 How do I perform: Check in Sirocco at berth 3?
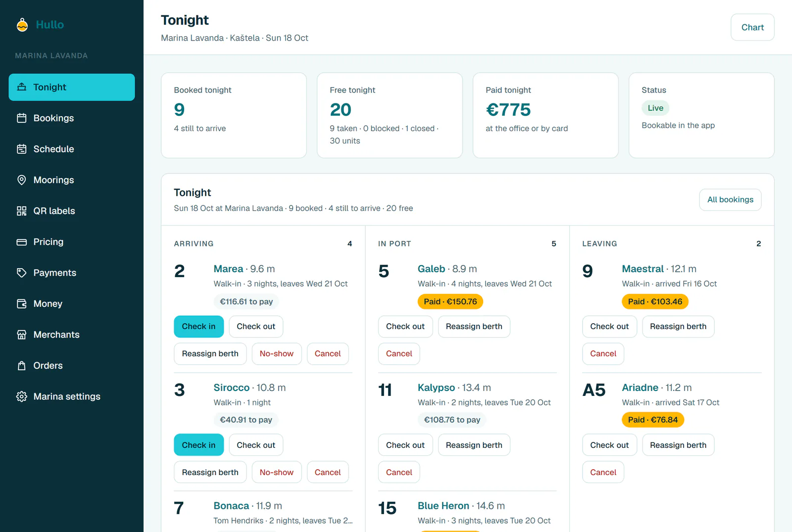click(198, 445)
